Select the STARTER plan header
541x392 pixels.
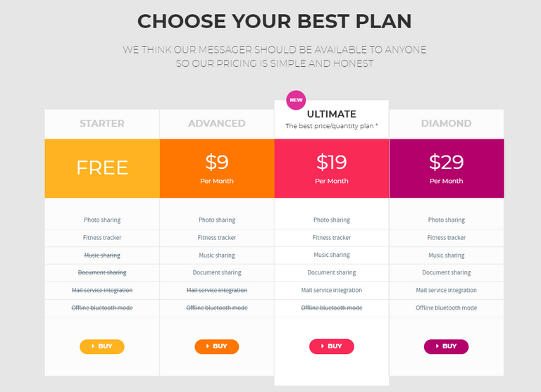[102, 123]
